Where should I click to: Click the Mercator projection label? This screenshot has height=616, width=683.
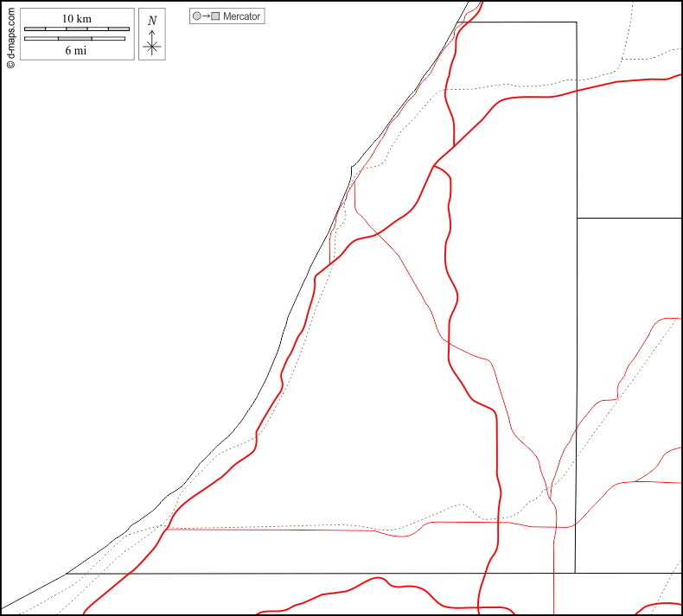[241, 16]
